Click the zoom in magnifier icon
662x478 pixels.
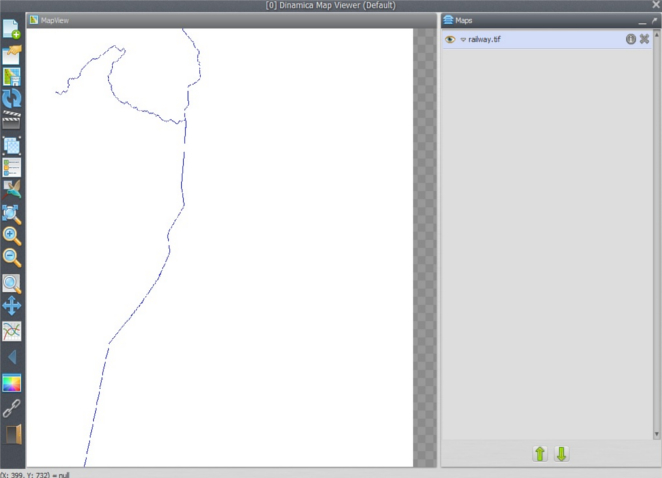point(12,236)
